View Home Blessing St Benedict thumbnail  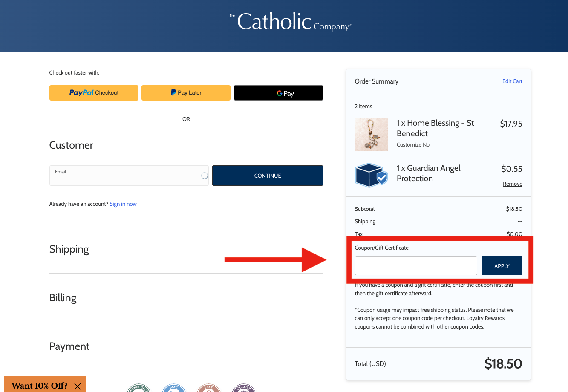pyautogui.click(x=372, y=134)
